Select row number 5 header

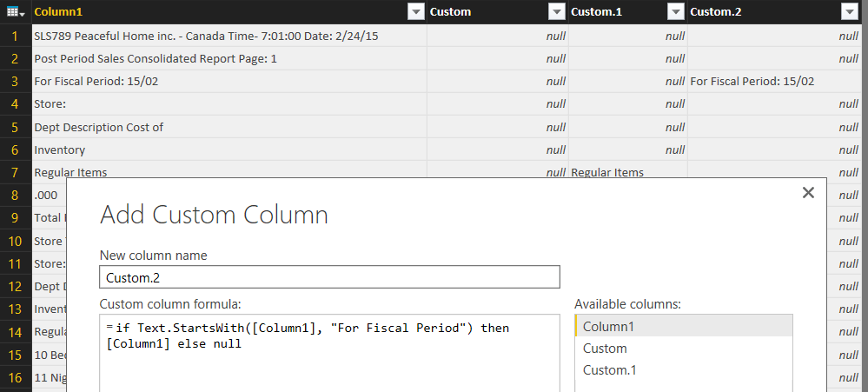pos(16,127)
